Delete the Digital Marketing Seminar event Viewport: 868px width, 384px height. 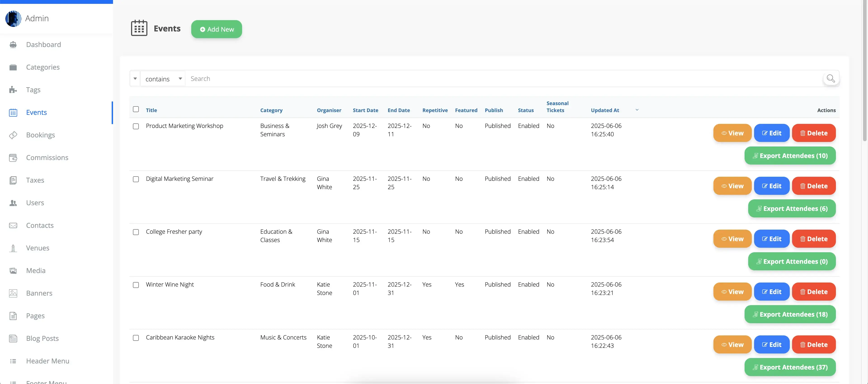pyautogui.click(x=814, y=186)
